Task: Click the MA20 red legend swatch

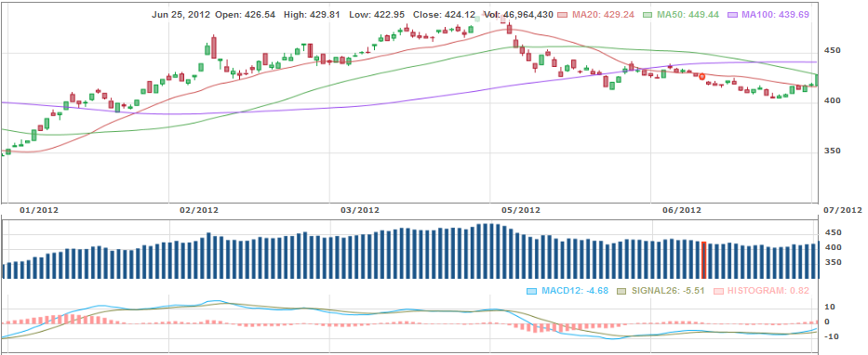Action: click(564, 15)
